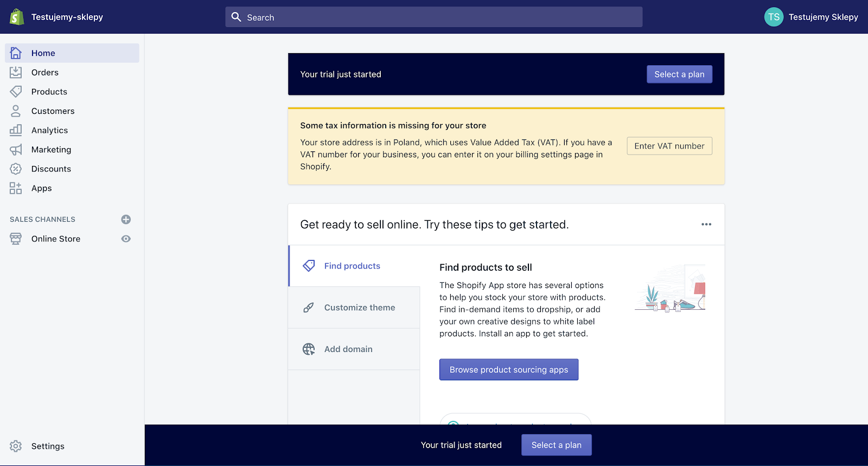Click the Customers icon

pyautogui.click(x=16, y=111)
